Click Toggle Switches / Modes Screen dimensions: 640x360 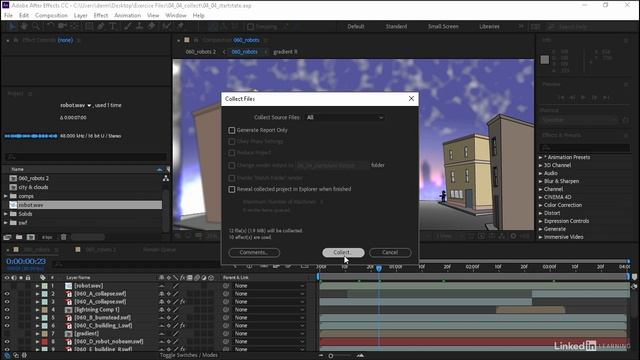[x=189, y=356]
